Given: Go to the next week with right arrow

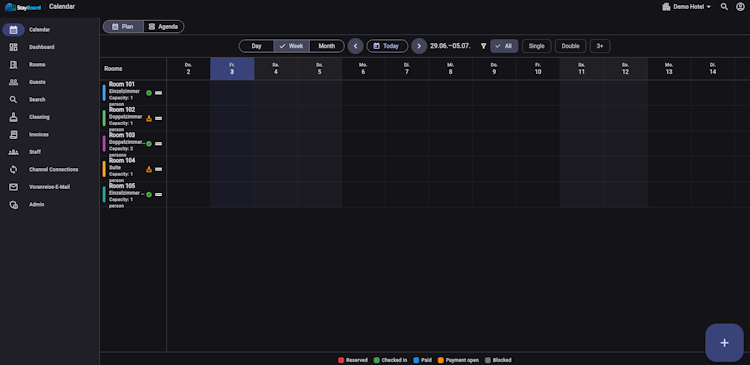Looking at the screenshot, I should pyautogui.click(x=419, y=46).
